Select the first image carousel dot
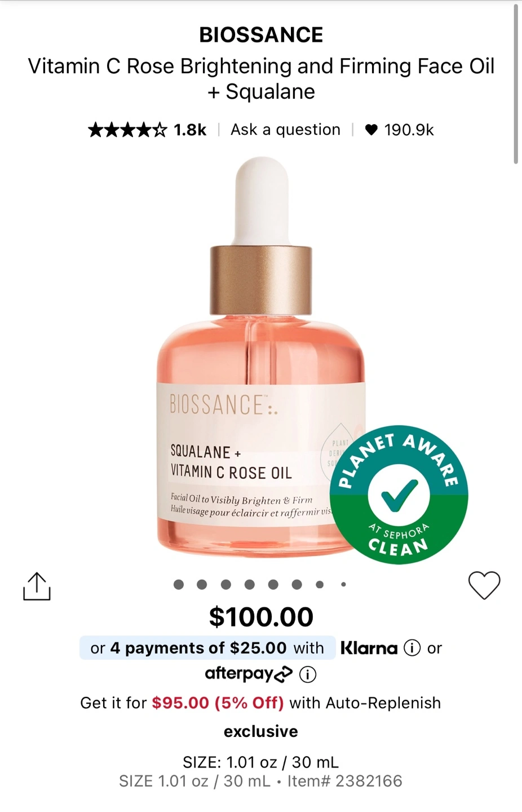 click(179, 585)
